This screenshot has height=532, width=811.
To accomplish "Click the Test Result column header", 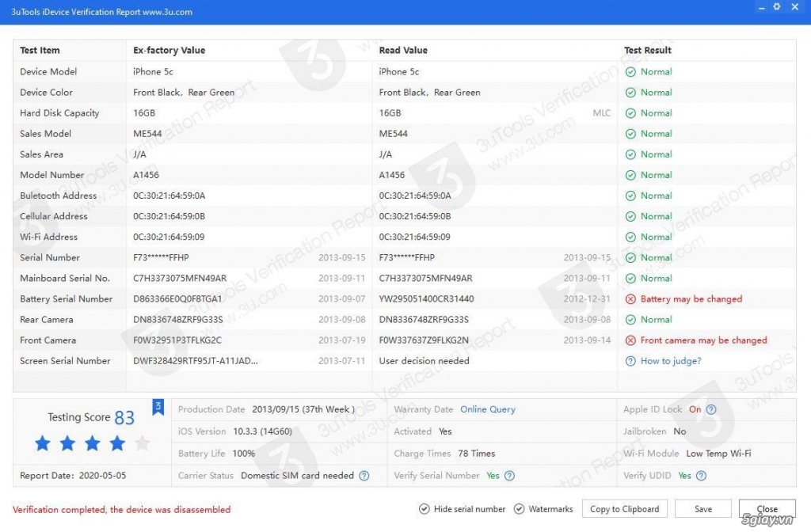I will click(648, 50).
